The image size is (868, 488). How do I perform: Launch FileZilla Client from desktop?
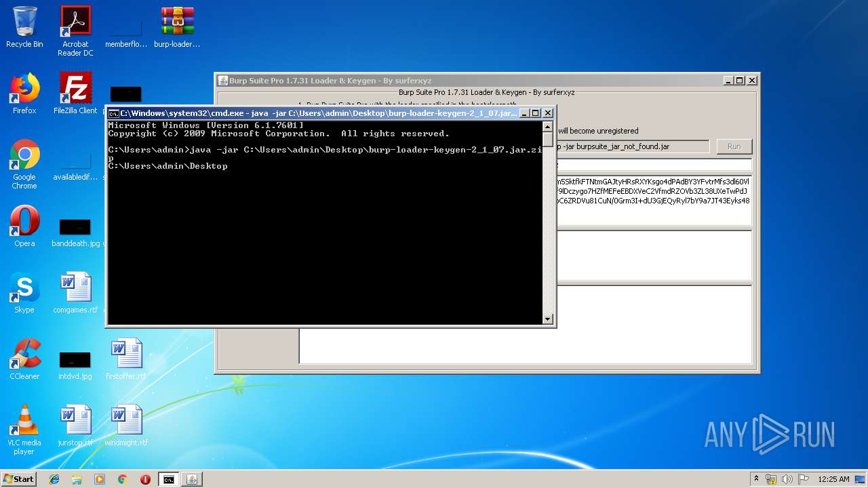coord(75,94)
